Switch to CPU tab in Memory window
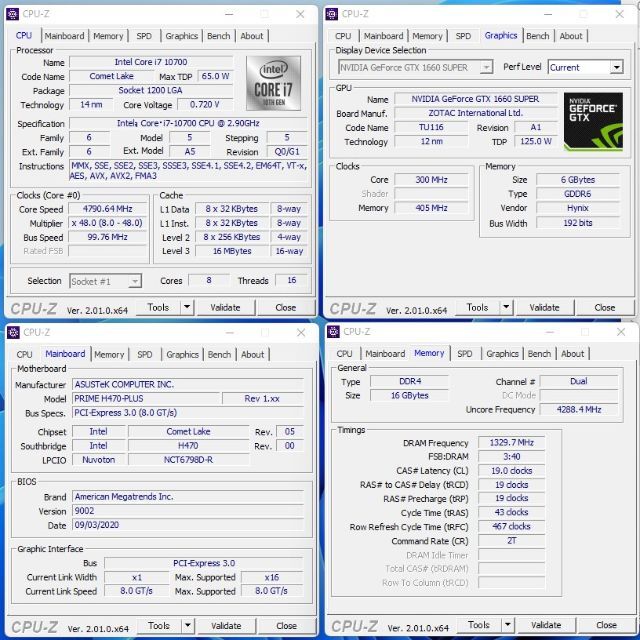Image resolution: width=640 pixels, height=640 pixels. 344,353
